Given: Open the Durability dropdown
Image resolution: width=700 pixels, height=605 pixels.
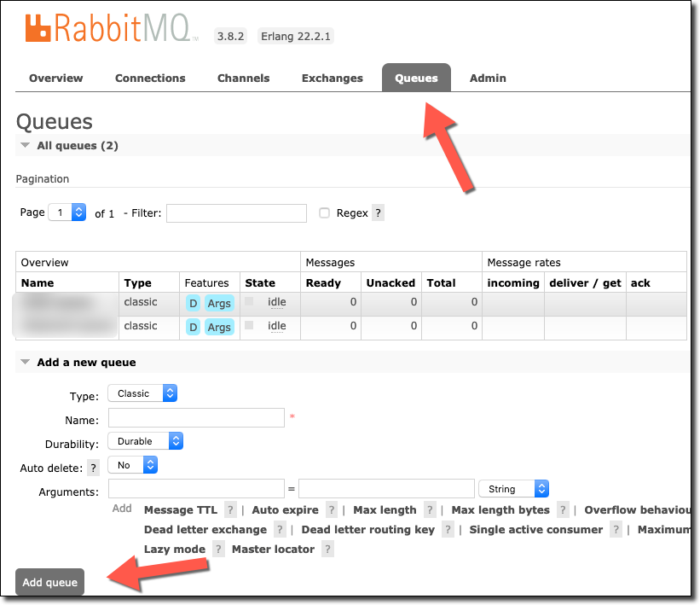Looking at the screenshot, I should click(x=146, y=441).
